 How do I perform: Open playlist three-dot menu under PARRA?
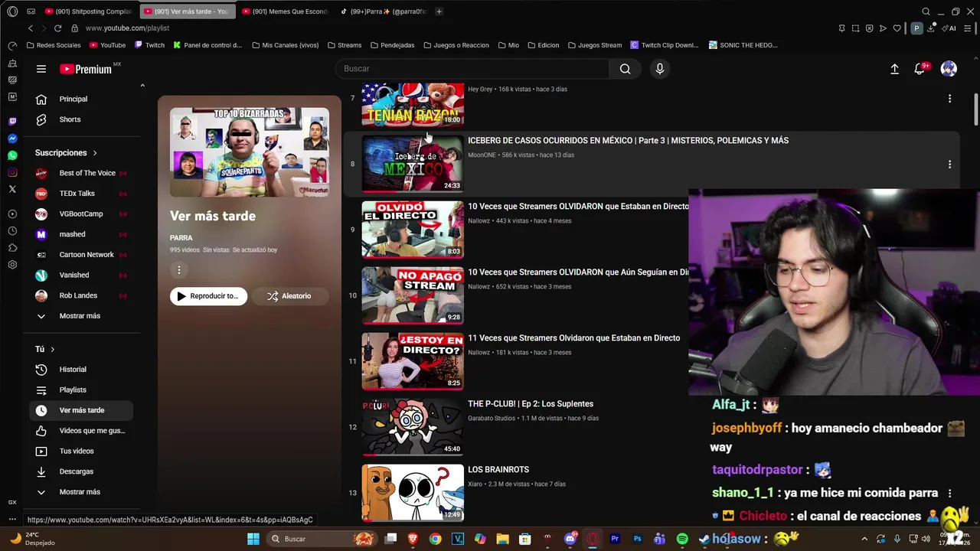(179, 269)
